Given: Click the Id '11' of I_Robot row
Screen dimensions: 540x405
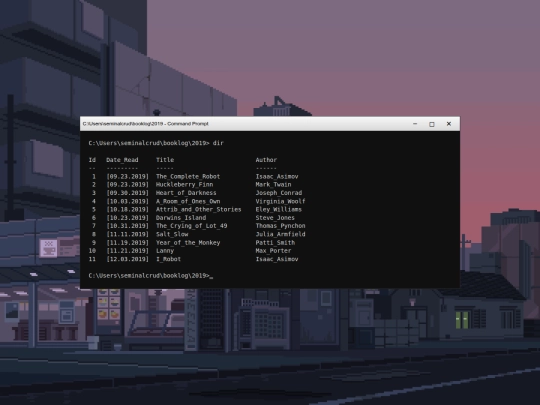Looking at the screenshot, I should pos(92,259).
